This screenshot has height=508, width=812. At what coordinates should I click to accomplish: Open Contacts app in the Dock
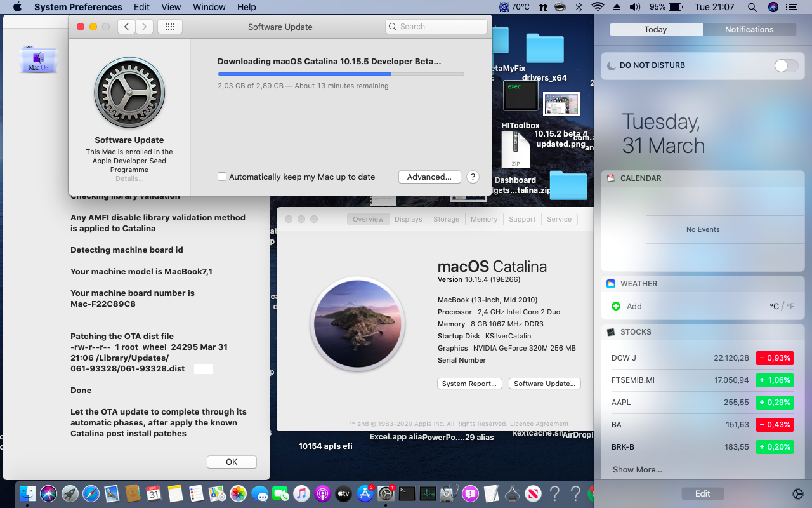(133, 493)
